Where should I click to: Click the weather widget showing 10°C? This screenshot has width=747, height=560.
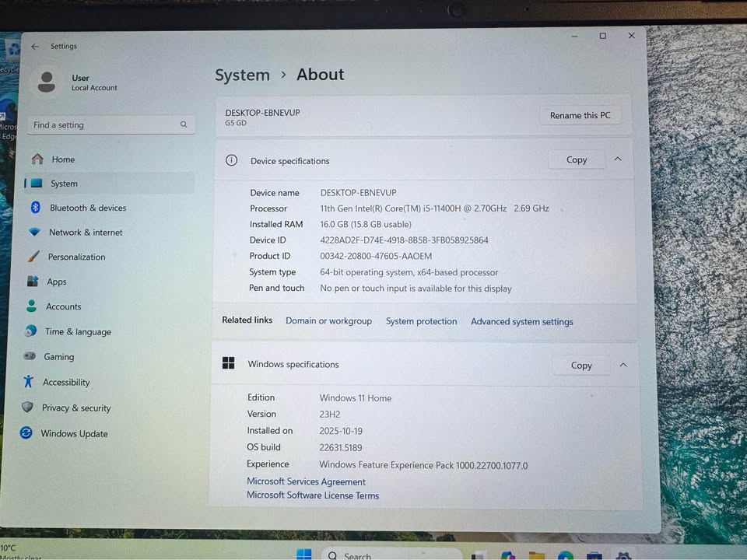tap(20, 552)
